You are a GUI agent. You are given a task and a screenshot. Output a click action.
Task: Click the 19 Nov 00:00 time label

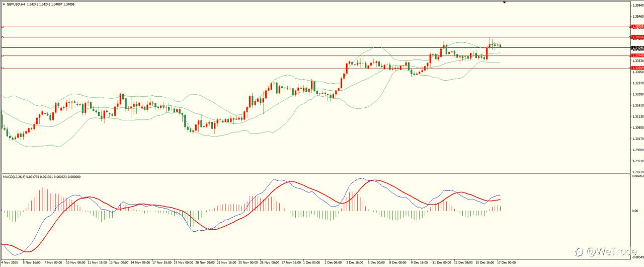(x=183, y=262)
